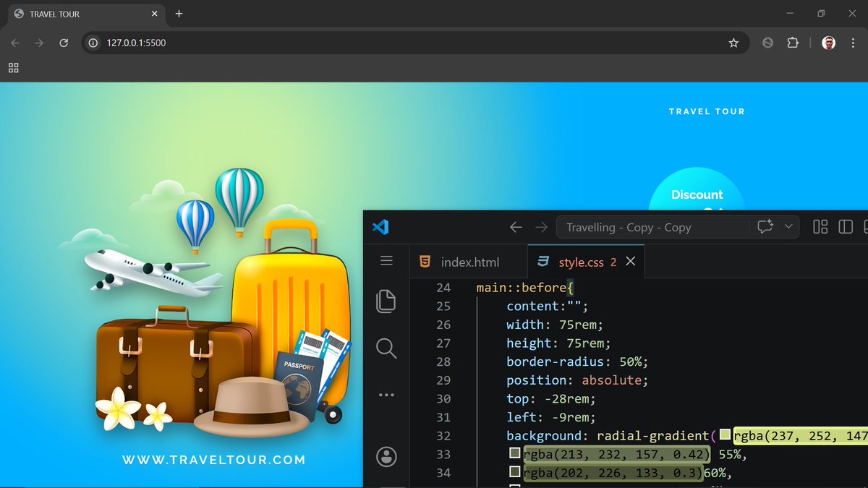Reload the Chrome page

pos(64,43)
